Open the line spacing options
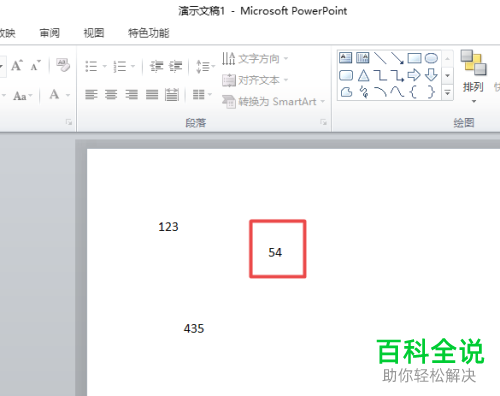 [205, 66]
